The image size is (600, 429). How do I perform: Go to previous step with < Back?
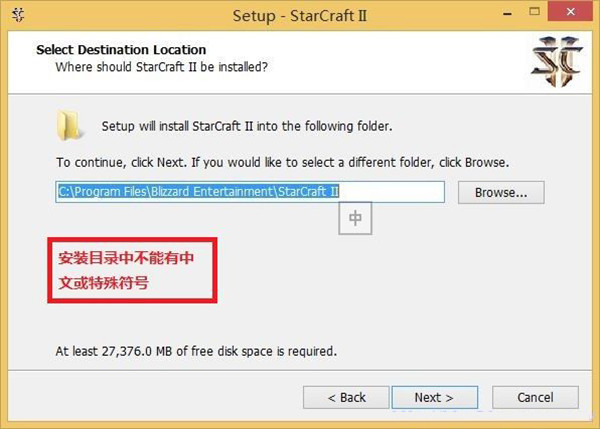tap(346, 397)
